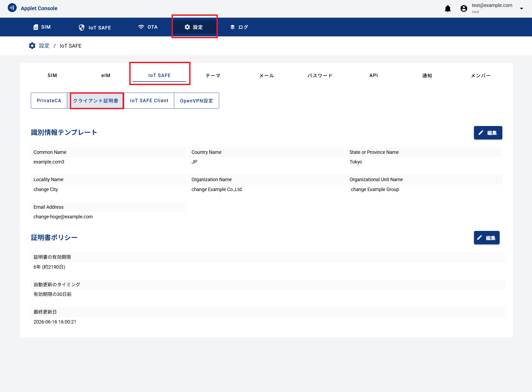Click the user account avatar icon

[464, 9]
